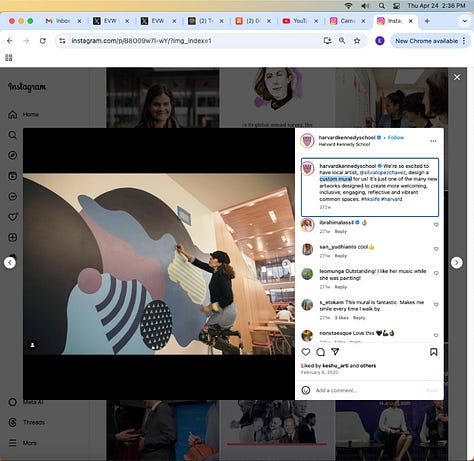Open ibrahimalassil's profile
Image resolution: width=474 pixels, height=461 pixels.
pos(336,222)
